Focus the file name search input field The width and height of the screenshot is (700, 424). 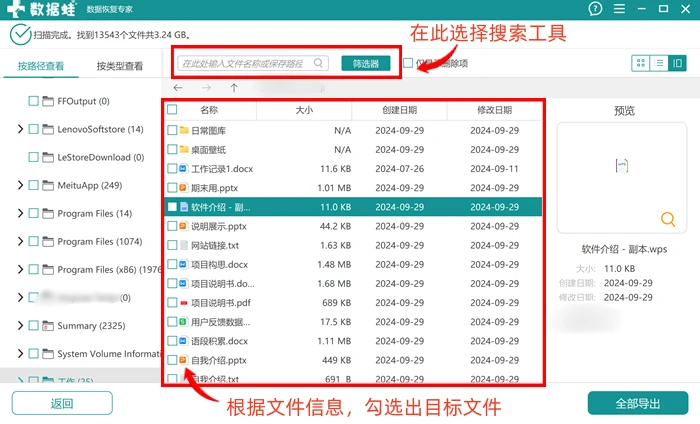pos(245,63)
